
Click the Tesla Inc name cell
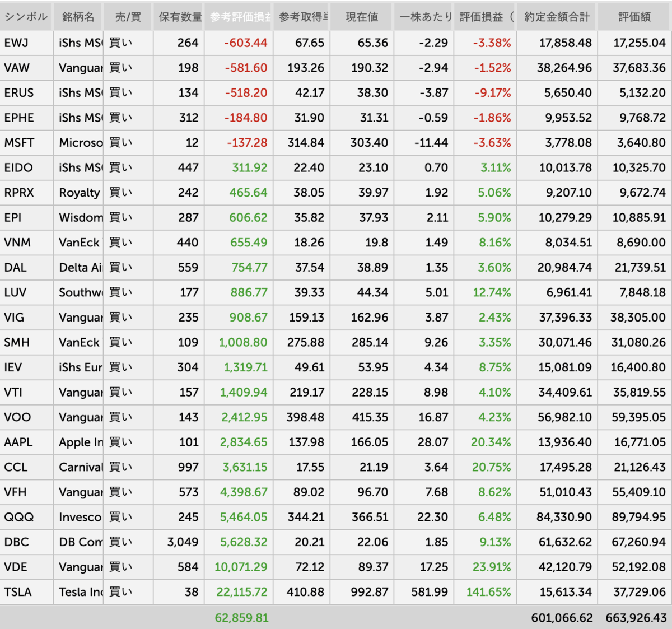[78, 592]
